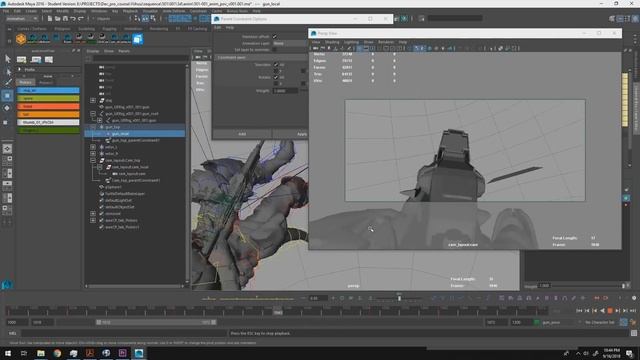Open Google Chrome from the taskbar
The image size is (640, 360).
(57, 353)
